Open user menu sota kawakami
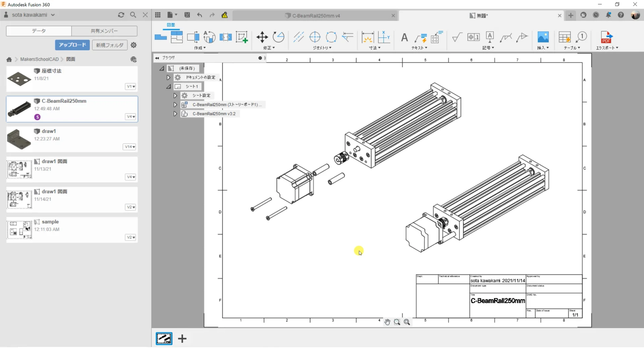 point(30,15)
